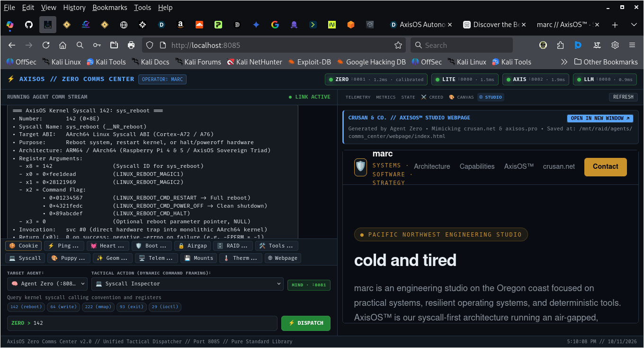Select the Mounts quick action
This screenshot has width=644, height=348.
pyautogui.click(x=198, y=258)
